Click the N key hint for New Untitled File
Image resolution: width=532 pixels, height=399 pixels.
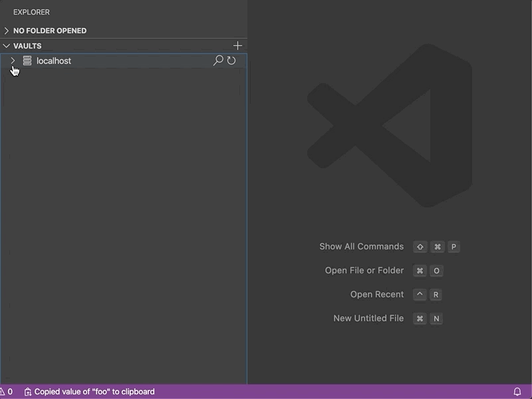point(436,319)
